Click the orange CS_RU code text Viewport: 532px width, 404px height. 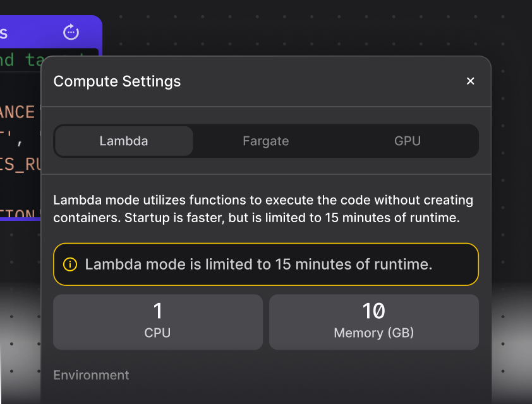click(20, 164)
